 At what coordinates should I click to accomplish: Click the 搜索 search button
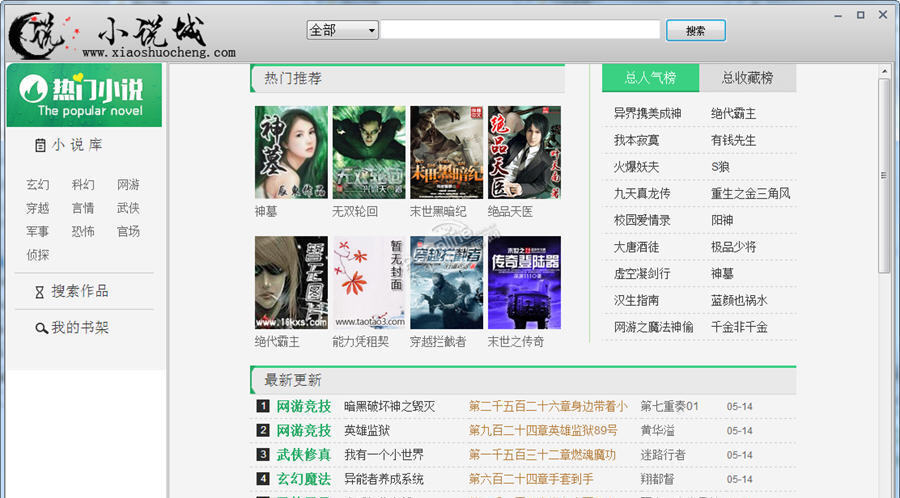tap(696, 30)
